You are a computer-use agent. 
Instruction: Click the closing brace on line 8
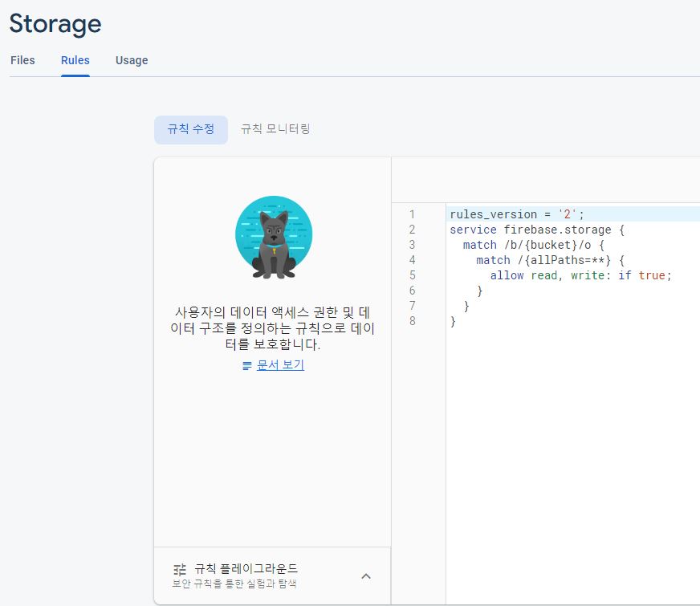(x=453, y=321)
